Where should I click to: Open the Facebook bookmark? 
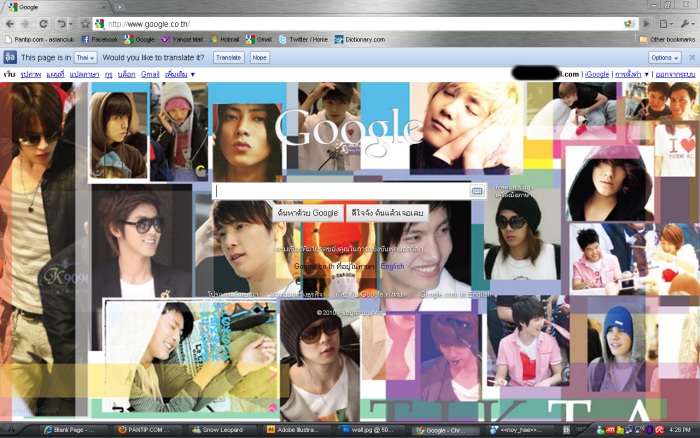pyautogui.click(x=100, y=39)
